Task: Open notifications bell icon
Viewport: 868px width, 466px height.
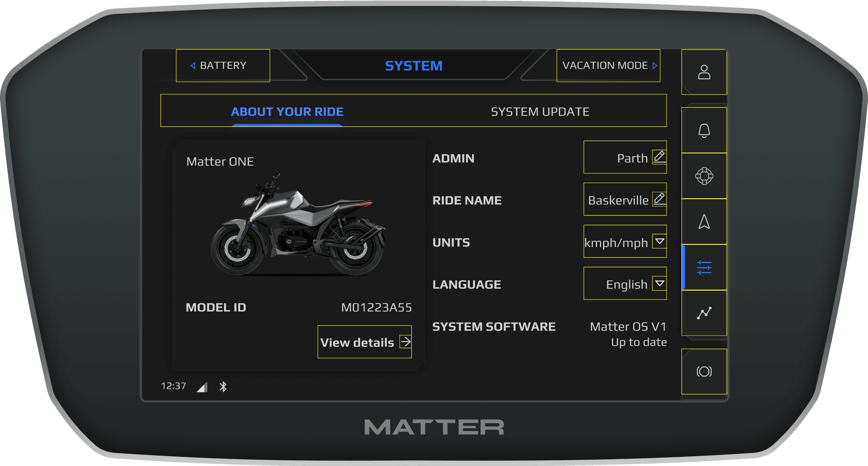Action: [x=704, y=130]
